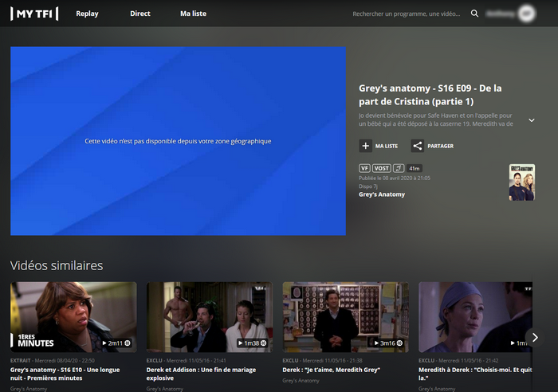Click the 41m duration badge
558x392 pixels.
pos(415,168)
